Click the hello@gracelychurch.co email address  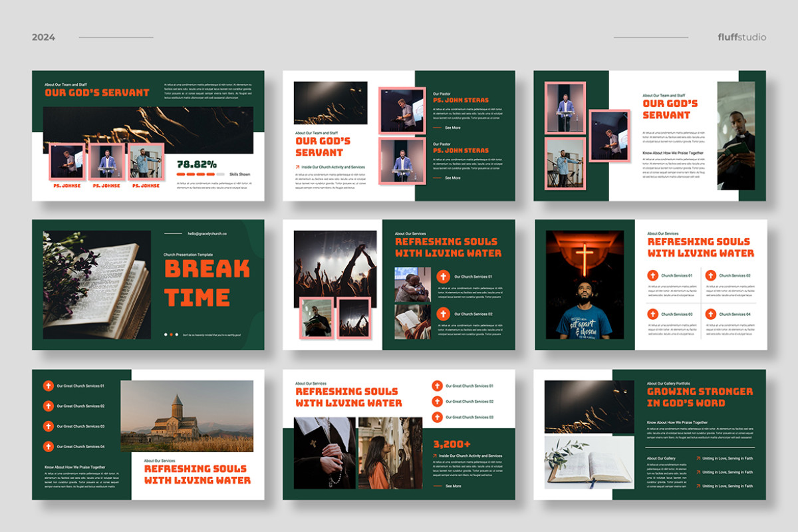(207, 233)
